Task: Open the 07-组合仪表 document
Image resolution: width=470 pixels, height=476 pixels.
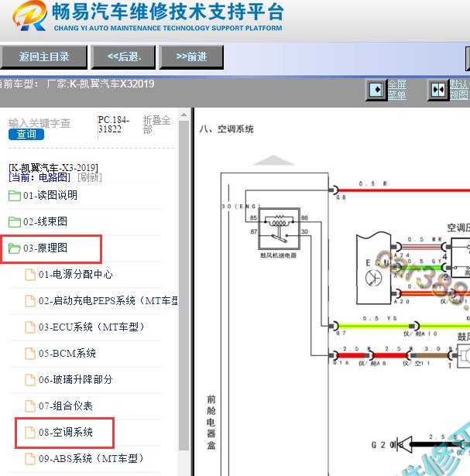Action: pos(66,406)
